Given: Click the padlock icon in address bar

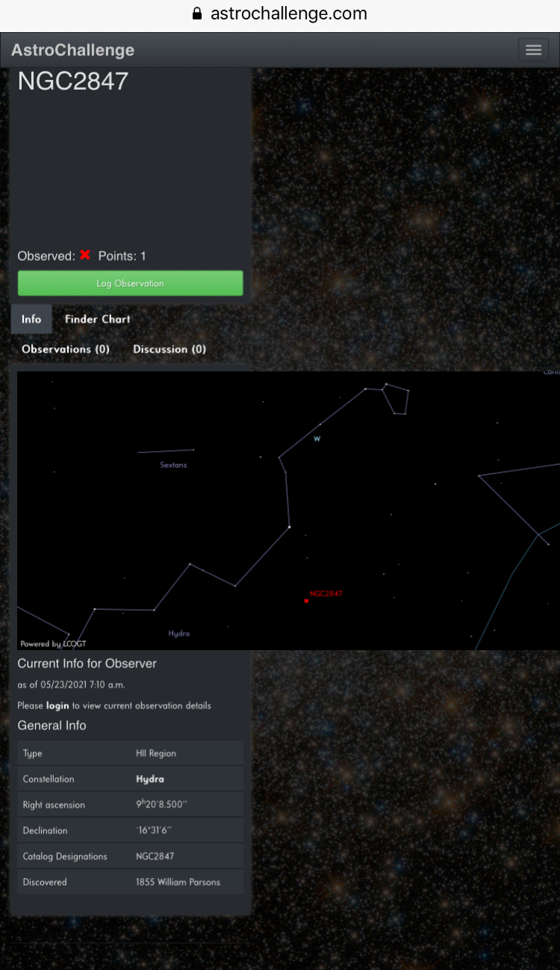Looking at the screenshot, I should [197, 13].
